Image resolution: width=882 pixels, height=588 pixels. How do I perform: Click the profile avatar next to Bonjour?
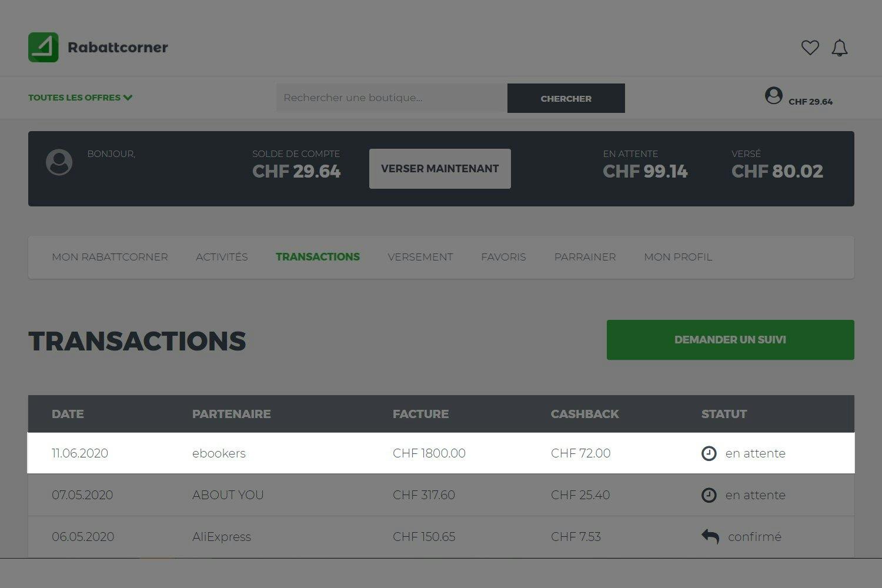click(x=59, y=162)
